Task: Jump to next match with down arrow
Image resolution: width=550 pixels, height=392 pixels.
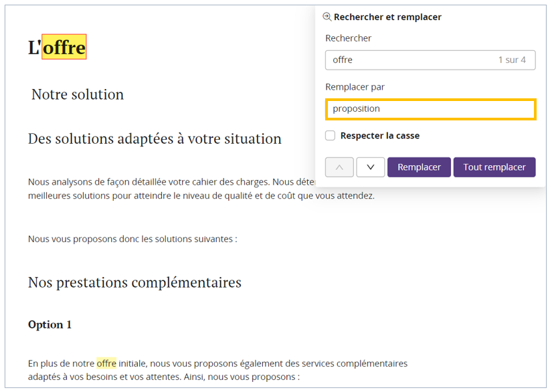Action: coord(371,167)
